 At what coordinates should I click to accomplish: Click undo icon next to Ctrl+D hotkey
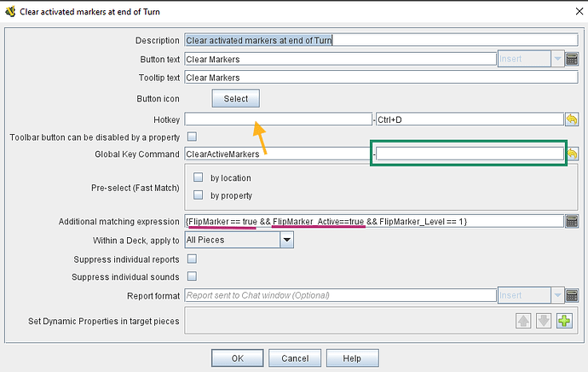tap(572, 119)
